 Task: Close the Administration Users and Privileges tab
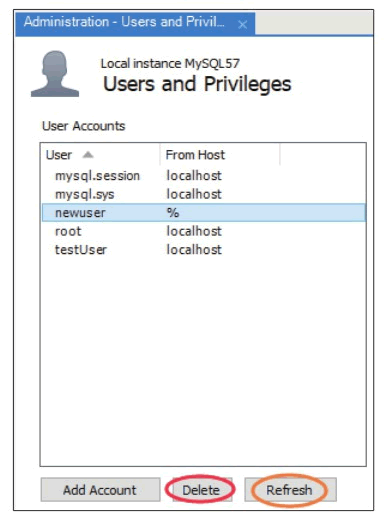(243, 24)
